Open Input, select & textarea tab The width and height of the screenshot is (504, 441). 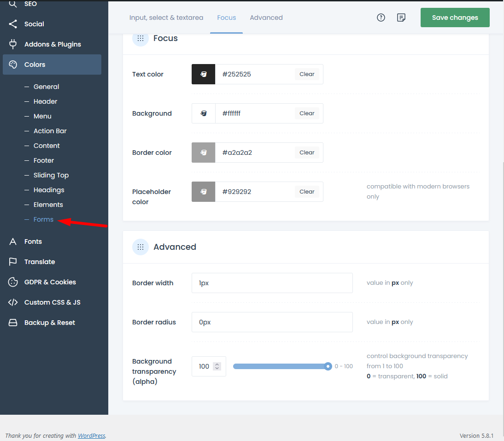tap(166, 18)
